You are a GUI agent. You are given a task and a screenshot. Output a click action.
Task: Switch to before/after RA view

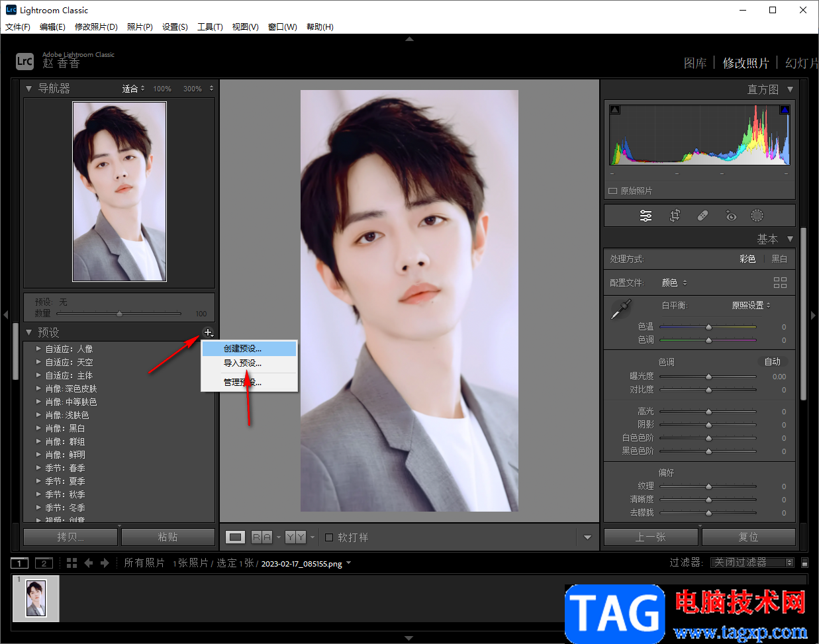click(262, 537)
